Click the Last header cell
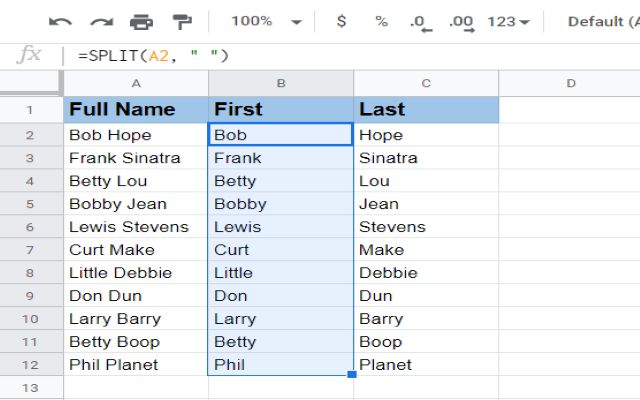The image size is (640, 400). 425,109
